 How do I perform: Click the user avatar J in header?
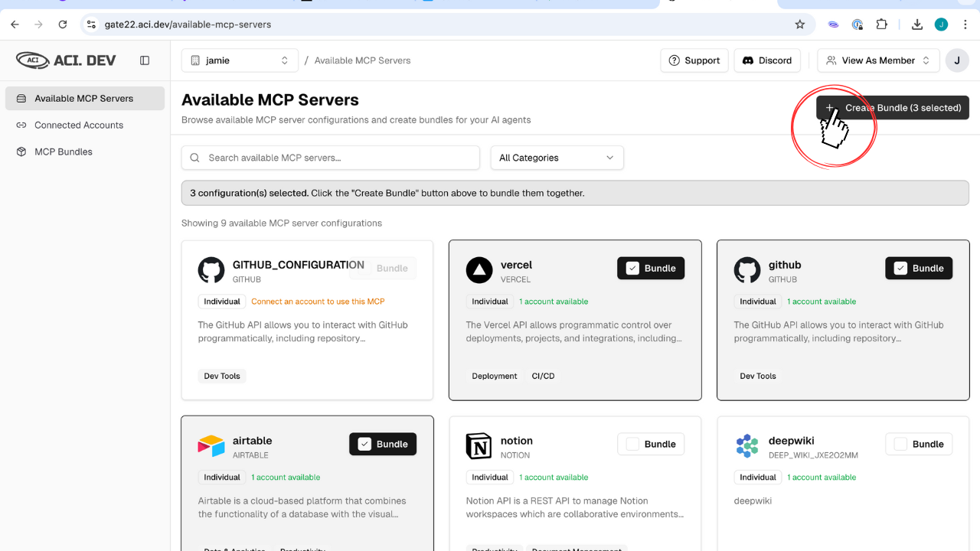tap(957, 60)
